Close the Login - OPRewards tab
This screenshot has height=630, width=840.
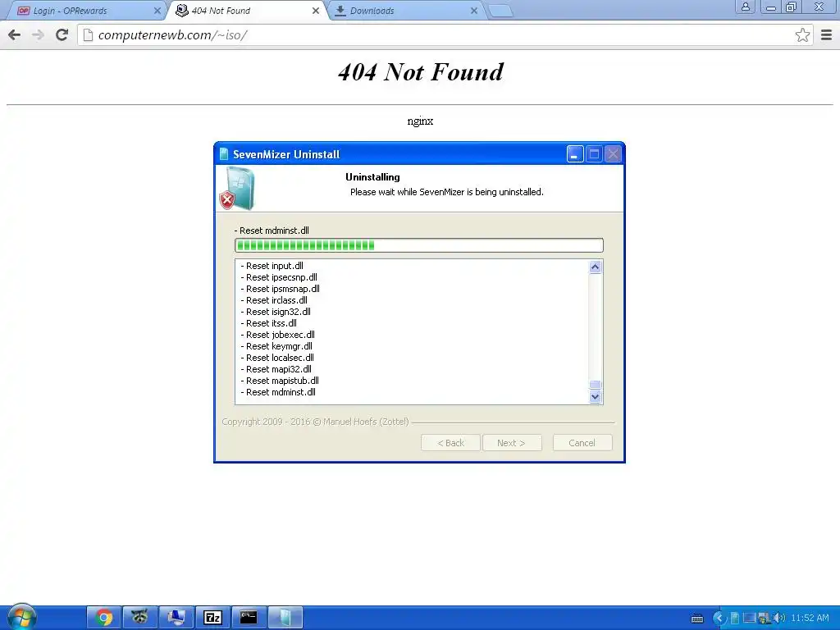pyautogui.click(x=157, y=11)
